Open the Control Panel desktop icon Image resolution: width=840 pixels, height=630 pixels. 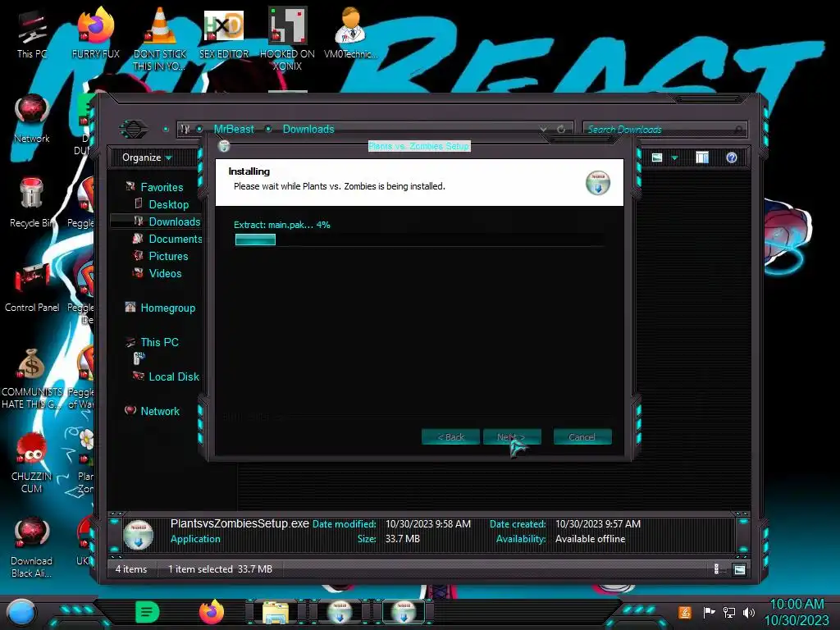32,286
